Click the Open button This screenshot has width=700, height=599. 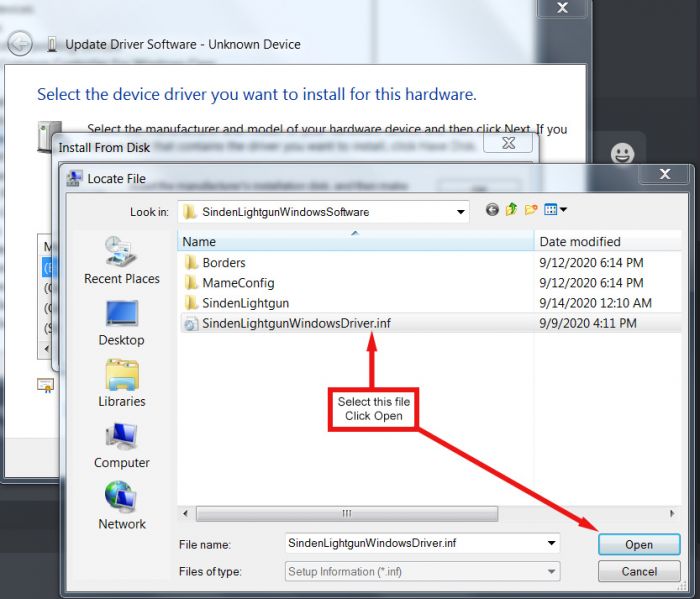tap(638, 545)
